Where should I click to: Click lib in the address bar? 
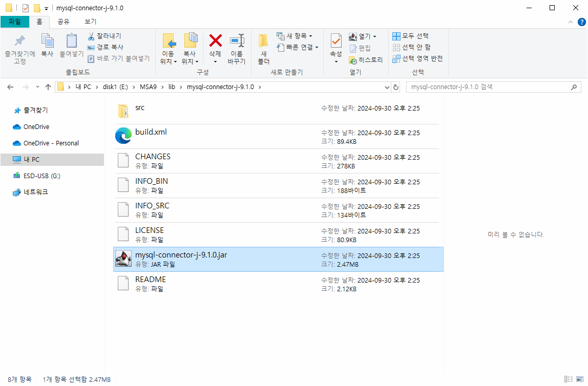(172, 87)
